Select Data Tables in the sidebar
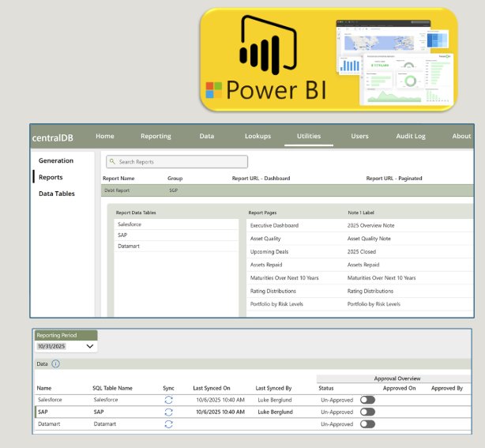Image resolution: width=485 pixels, height=448 pixels. (57, 194)
